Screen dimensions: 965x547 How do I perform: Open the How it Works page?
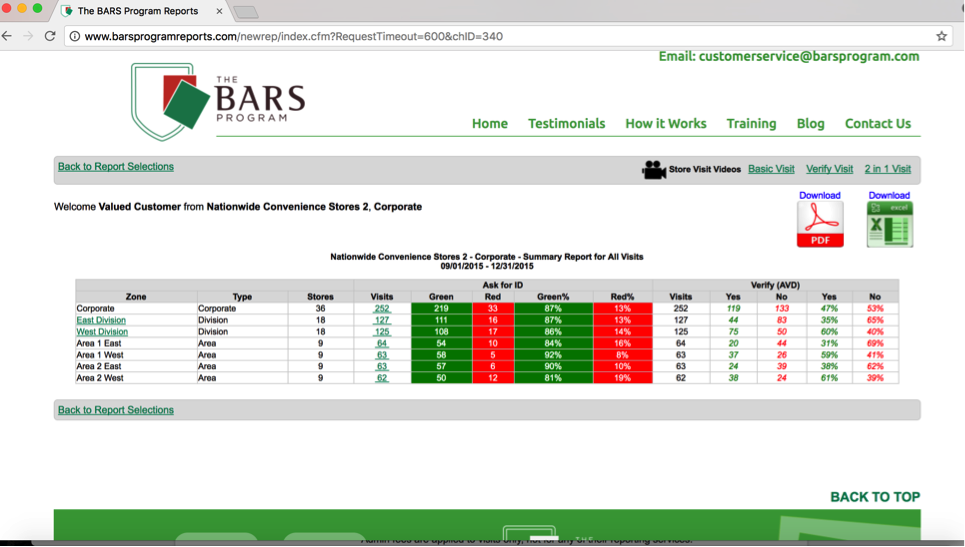(666, 124)
